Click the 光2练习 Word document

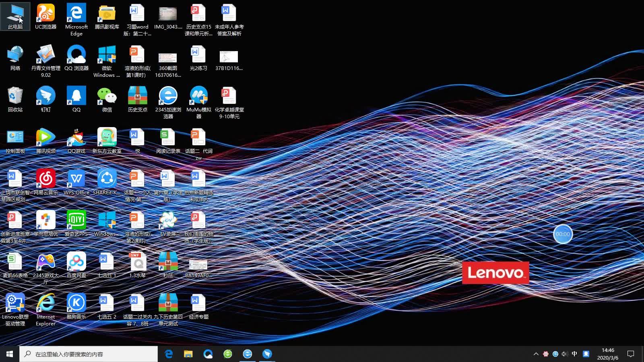click(199, 58)
